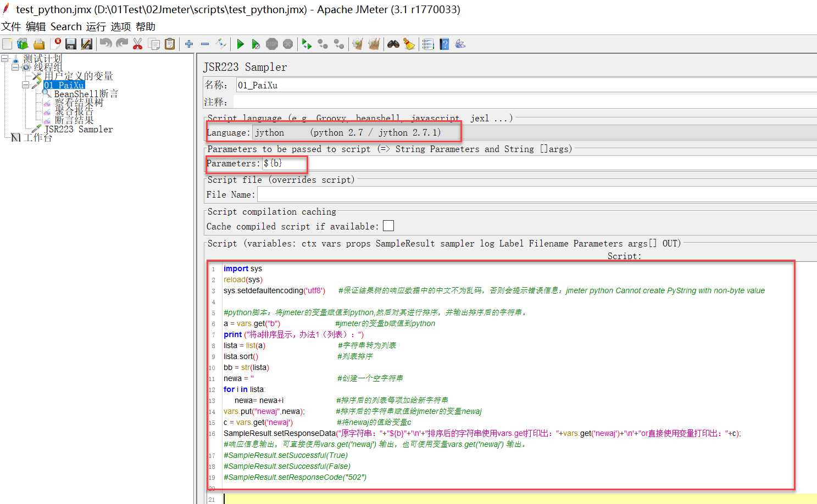817x504 pixels.
Task: Collapse the 测试计划 tree node
Action: [4, 58]
